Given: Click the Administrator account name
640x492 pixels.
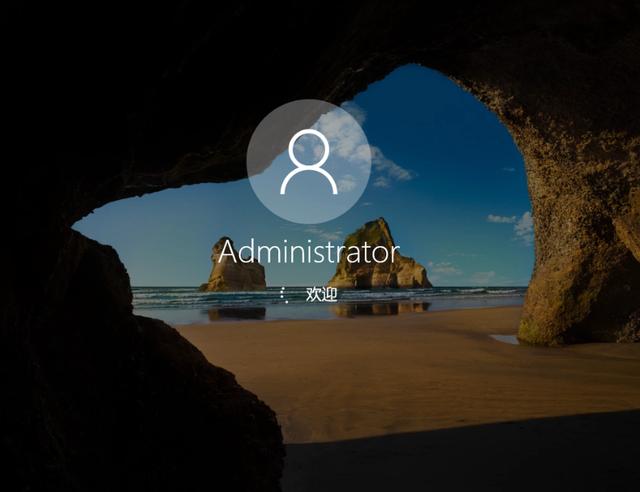Looking at the screenshot, I should [309, 252].
